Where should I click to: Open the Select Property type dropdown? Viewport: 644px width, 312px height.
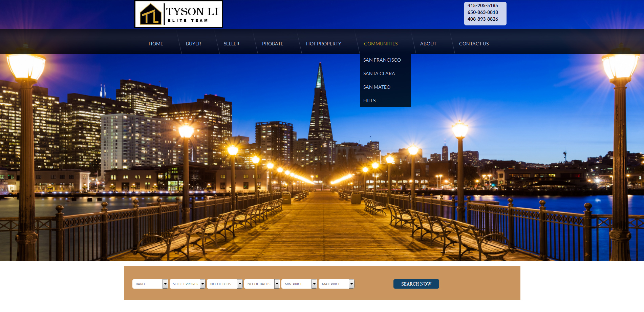[x=187, y=284]
